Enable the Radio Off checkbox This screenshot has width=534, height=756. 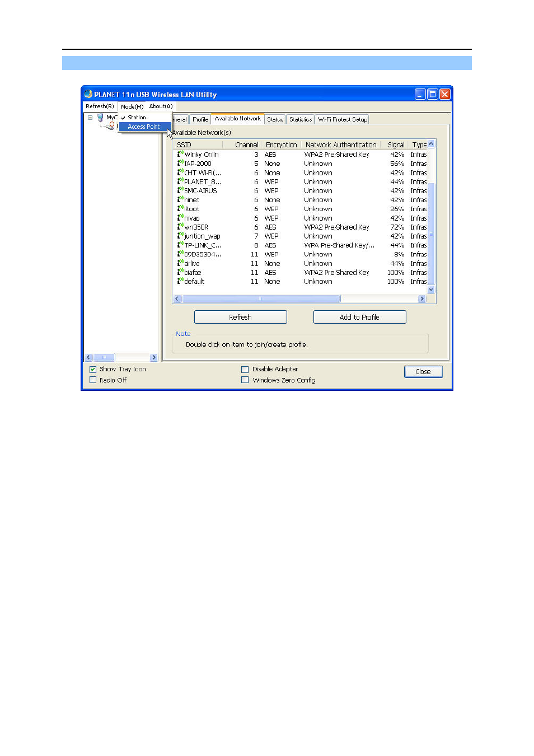(93, 380)
